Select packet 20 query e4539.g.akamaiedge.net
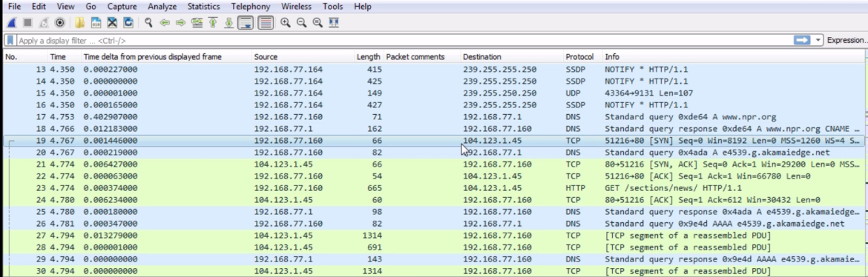Screen dimensions: 868x277 click(x=433, y=152)
